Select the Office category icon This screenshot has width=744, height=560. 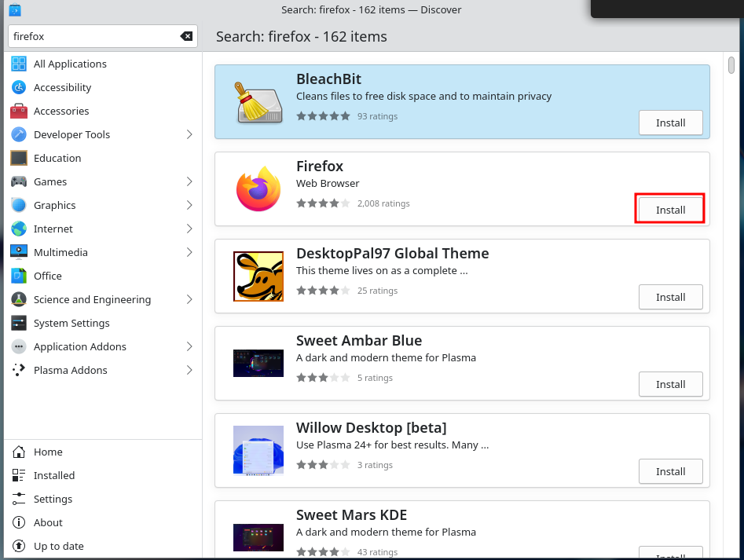(19, 276)
